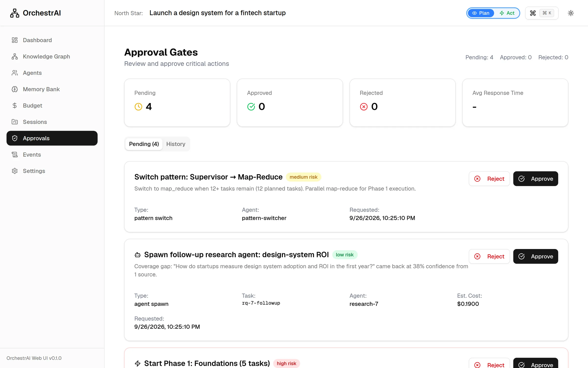
Task: Click the Approvals shield icon
Action: coord(15,138)
